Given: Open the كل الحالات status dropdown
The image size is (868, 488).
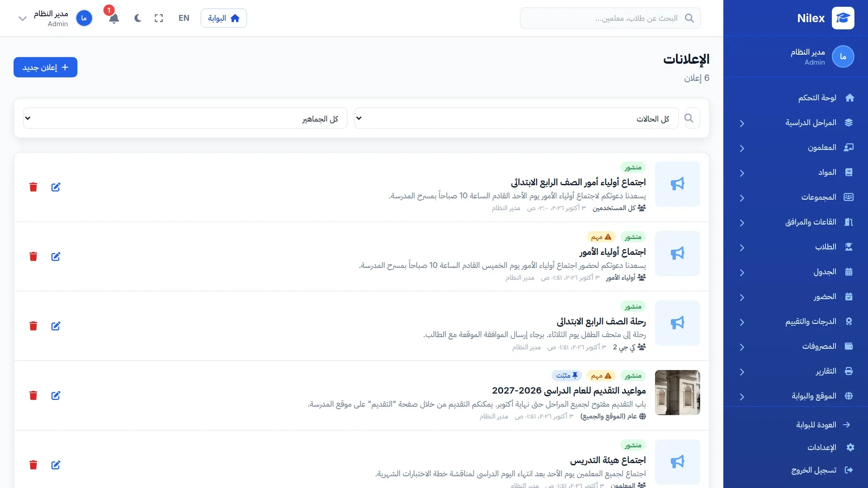Looking at the screenshot, I should (x=516, y=118).
